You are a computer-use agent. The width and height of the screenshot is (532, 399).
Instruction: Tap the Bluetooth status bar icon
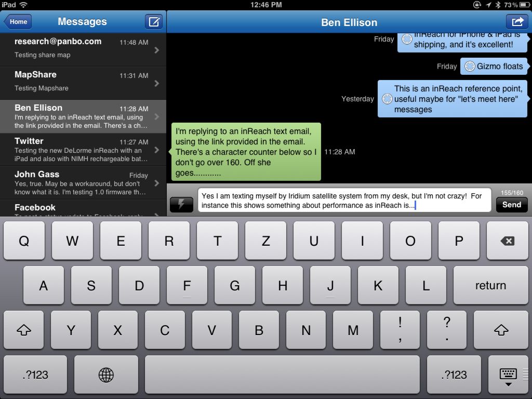pos(498,5)
